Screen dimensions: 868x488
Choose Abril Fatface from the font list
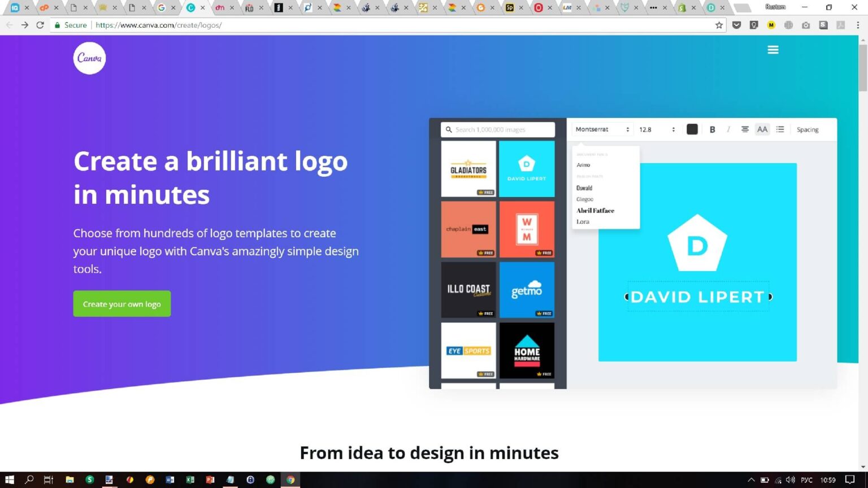[x=595, y=210]
